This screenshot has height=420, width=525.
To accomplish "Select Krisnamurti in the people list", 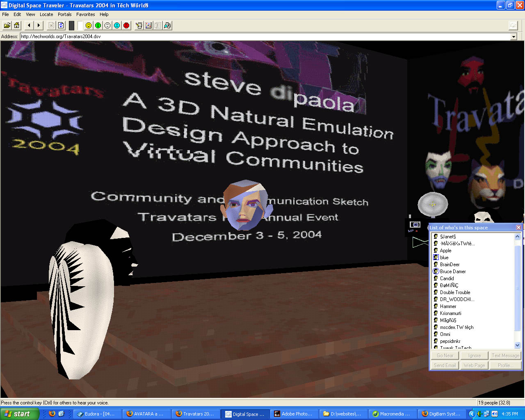I will click(451, 313).
